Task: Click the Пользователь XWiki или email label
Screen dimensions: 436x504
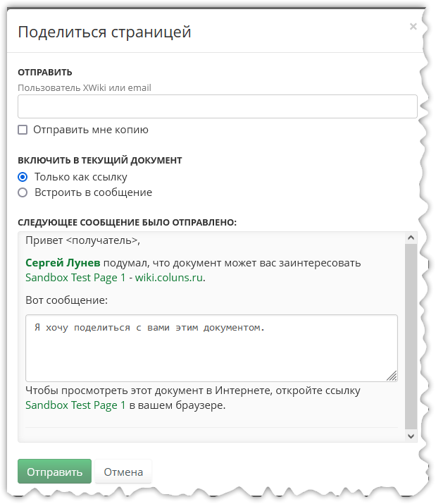Action: tap(85, 87)
